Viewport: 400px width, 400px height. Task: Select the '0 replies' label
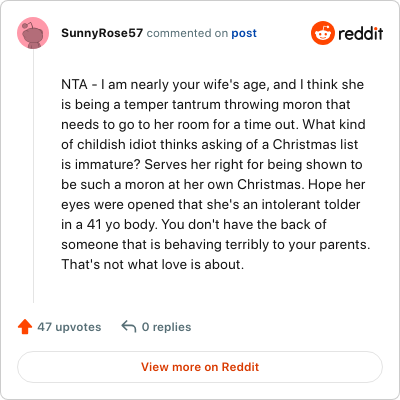point(166,327)
